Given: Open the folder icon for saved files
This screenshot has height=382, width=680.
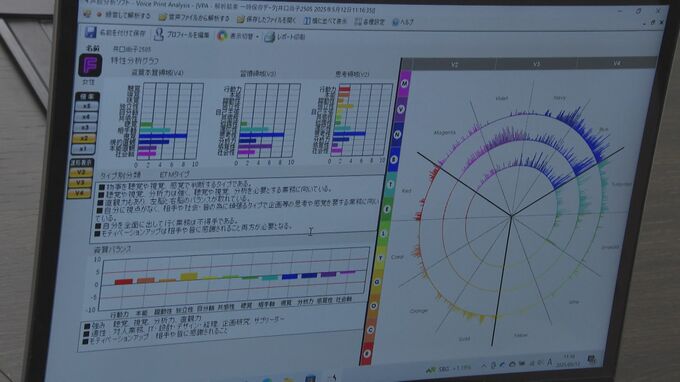Looking at the screenshot, I should pos(241,20).
